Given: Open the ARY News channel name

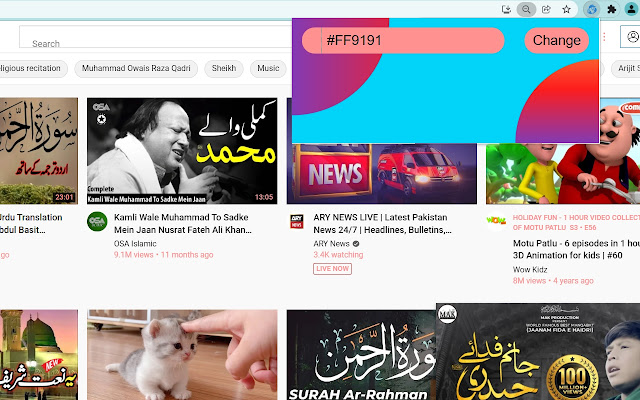Looking at the screenshot, I should 331,244.
